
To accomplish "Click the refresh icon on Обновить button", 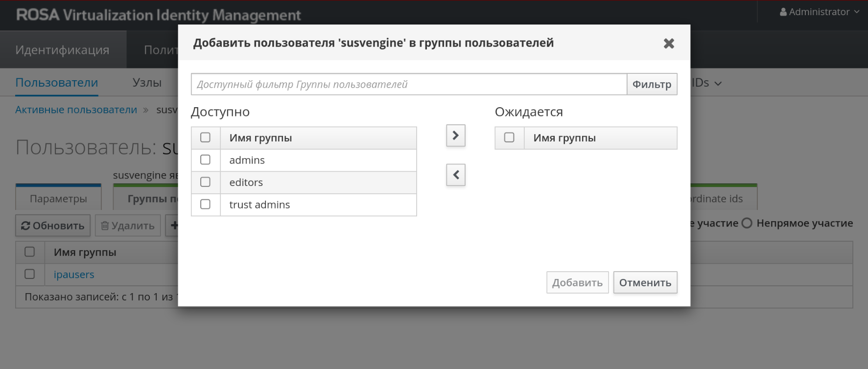I will tap(25, 226).
